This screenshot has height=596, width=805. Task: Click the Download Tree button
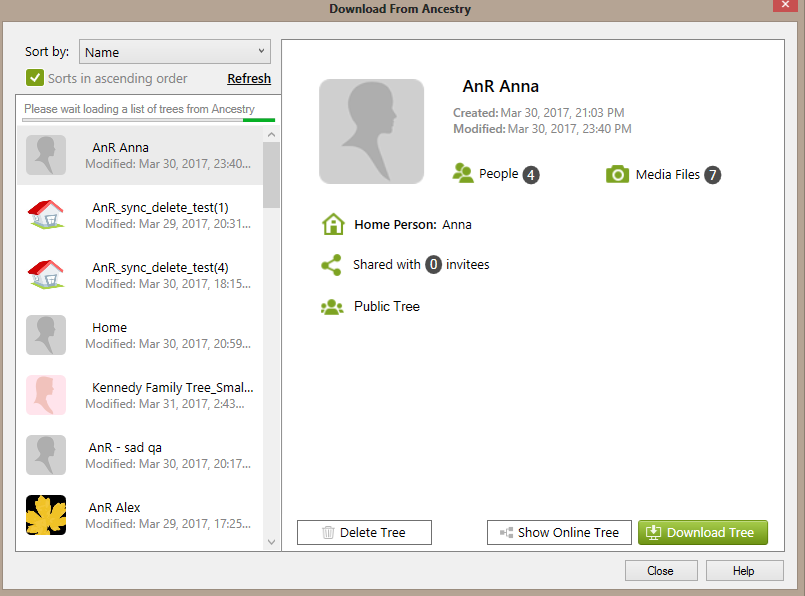(703, 532)
